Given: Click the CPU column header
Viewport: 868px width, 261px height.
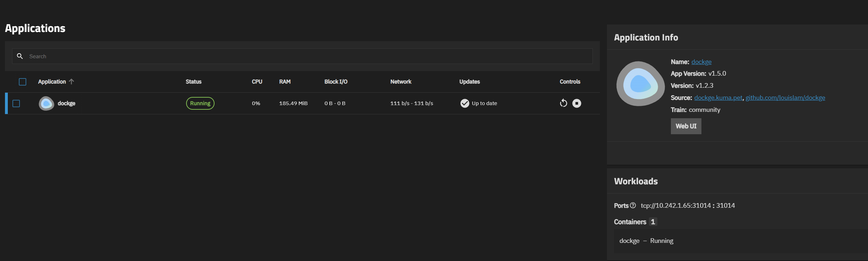Looking at the screenshot, I should [257, 82].
